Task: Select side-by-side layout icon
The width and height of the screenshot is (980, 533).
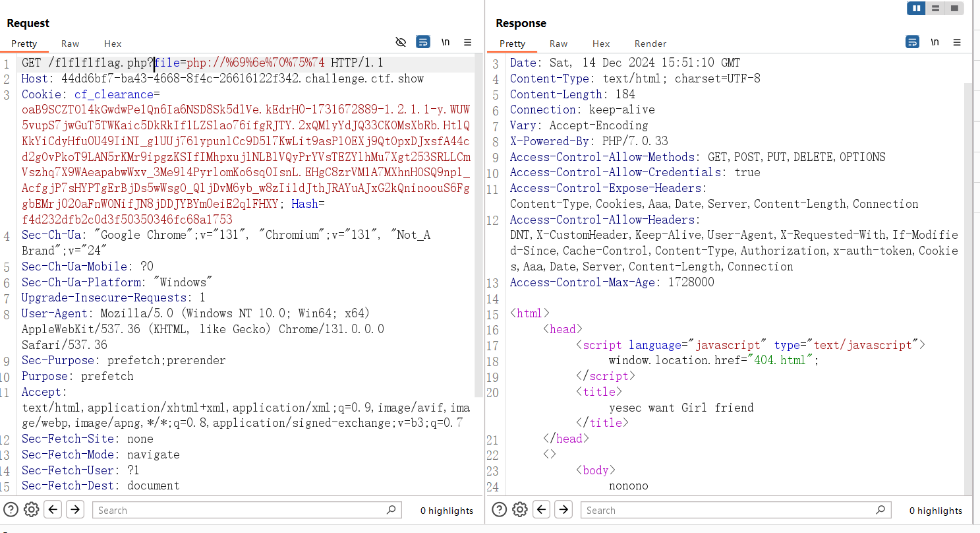Action: coord(917,9)
